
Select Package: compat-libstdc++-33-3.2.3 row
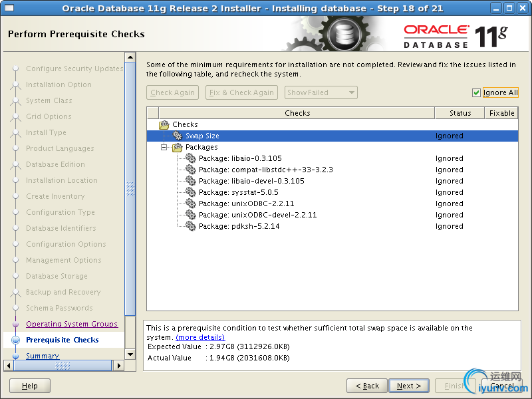point(332,170)
